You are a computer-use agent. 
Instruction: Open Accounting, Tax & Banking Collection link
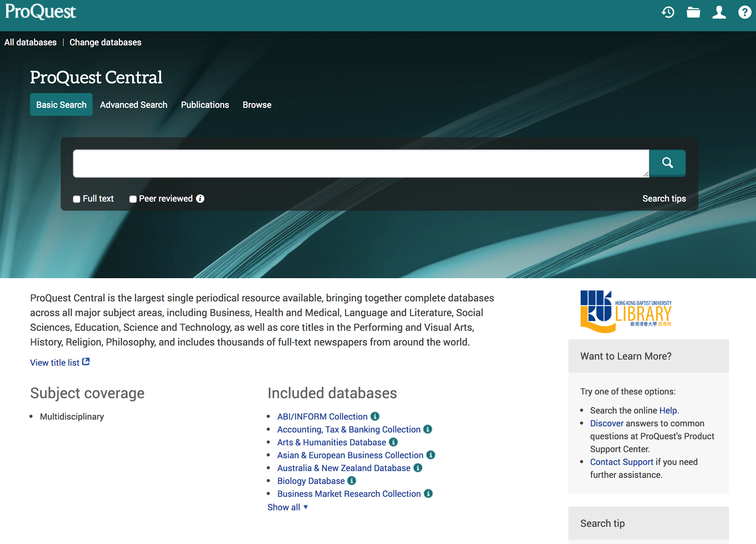349,429
